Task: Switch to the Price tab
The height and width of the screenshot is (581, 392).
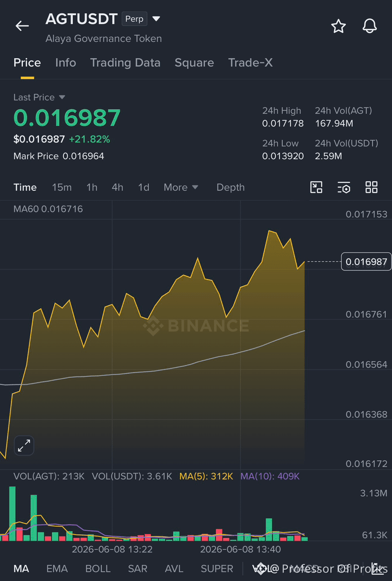Action: coord(27,63)
